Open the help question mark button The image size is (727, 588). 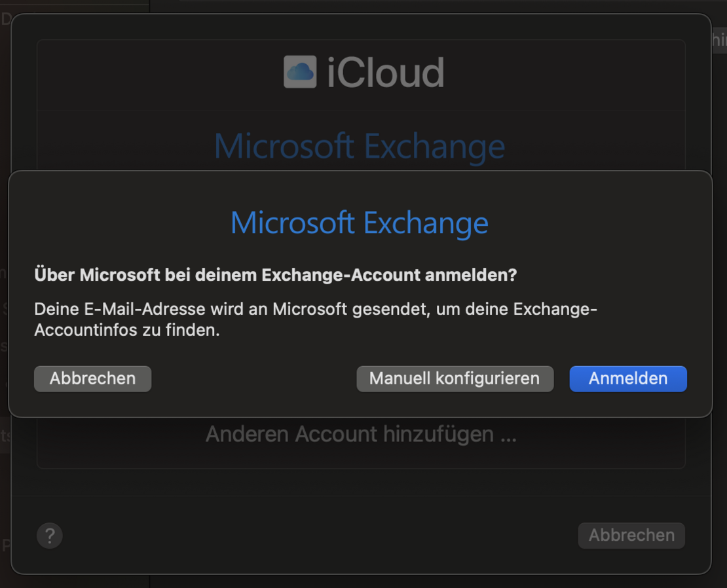[x=50, y=536]
